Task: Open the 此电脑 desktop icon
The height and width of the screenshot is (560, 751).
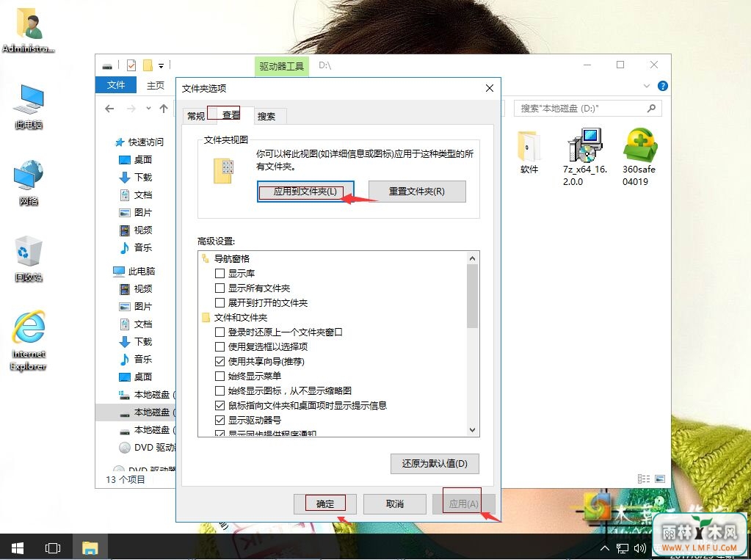Action: coord(29,106)
